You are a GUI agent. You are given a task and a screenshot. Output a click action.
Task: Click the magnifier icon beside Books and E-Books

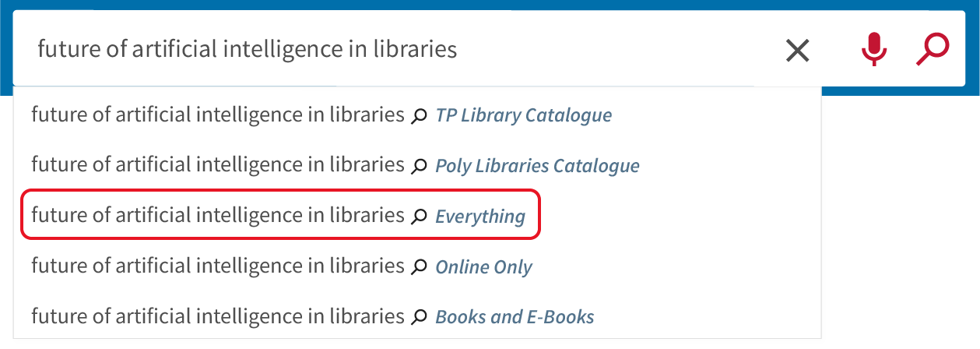[419, 317]
